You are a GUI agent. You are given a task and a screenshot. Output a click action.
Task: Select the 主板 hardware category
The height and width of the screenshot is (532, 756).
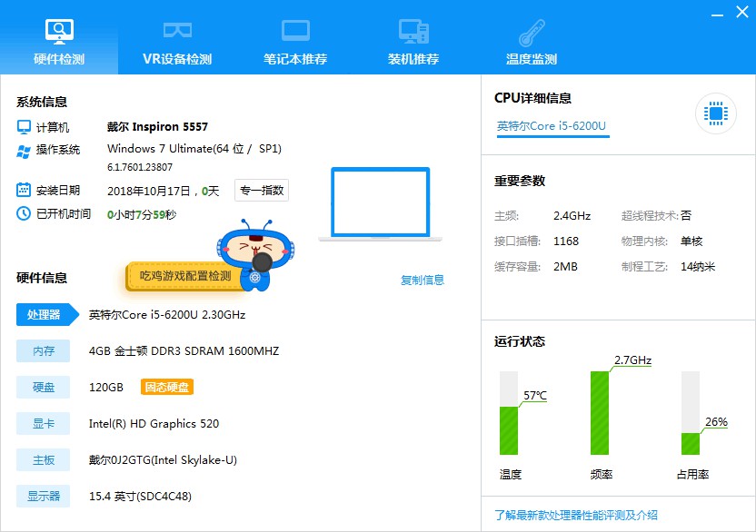43,460
